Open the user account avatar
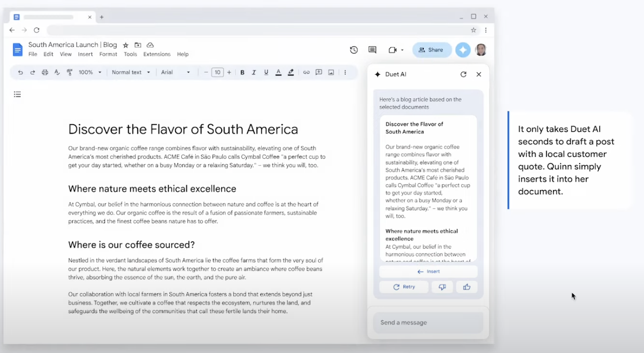Viewport: 644px width, 353px height. tap(481, 50)
